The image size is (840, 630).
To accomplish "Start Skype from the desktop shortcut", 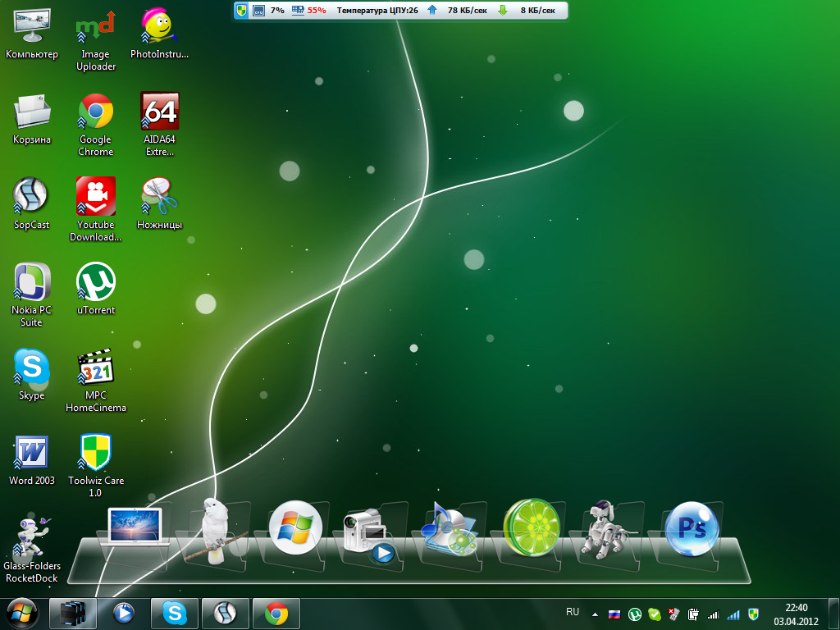I will pyautogui.click(x=32, y=367).
